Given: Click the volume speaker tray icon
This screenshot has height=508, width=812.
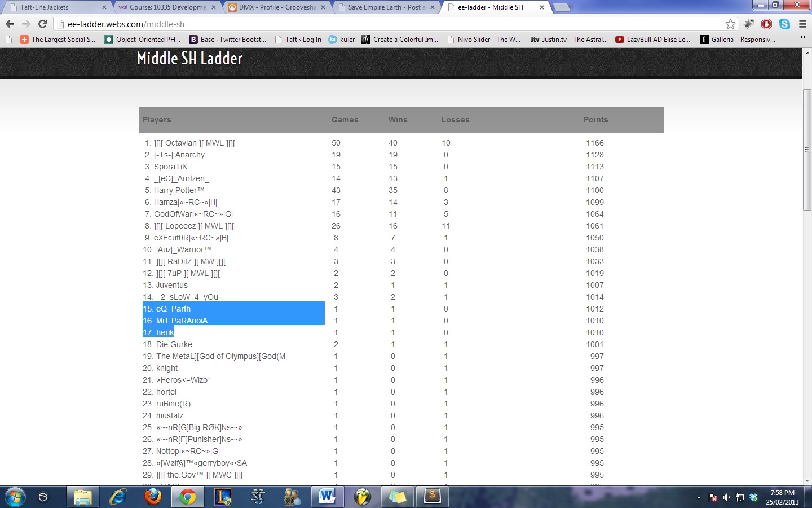Looking at the screenshot, I should [726, 497].
